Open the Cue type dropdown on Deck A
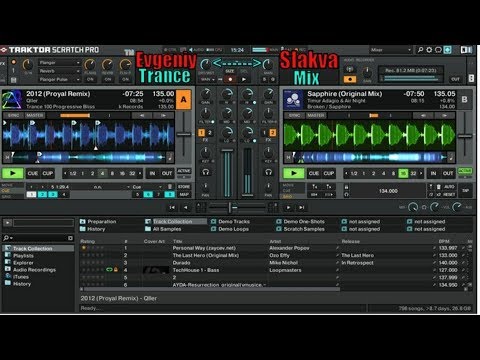 147,187
